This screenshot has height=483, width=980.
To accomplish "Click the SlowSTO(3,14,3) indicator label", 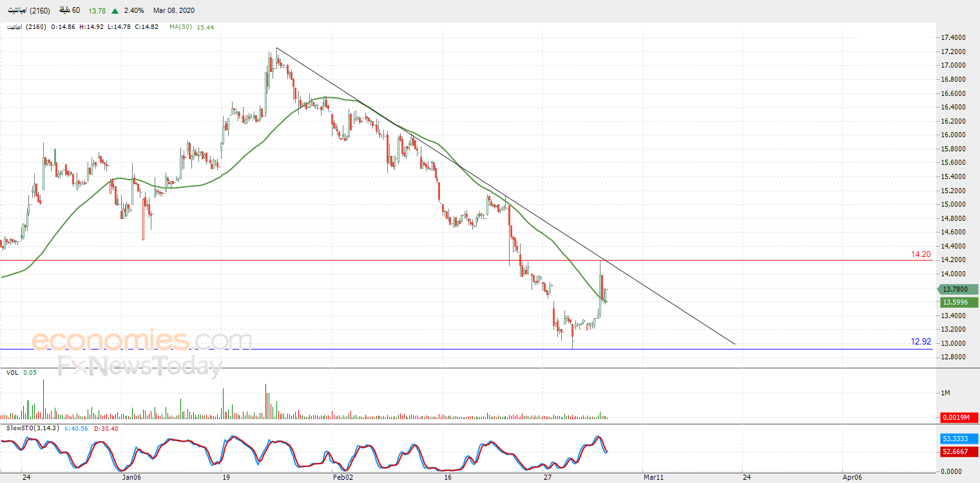I will pyautogui.click(x=33, y=428).
